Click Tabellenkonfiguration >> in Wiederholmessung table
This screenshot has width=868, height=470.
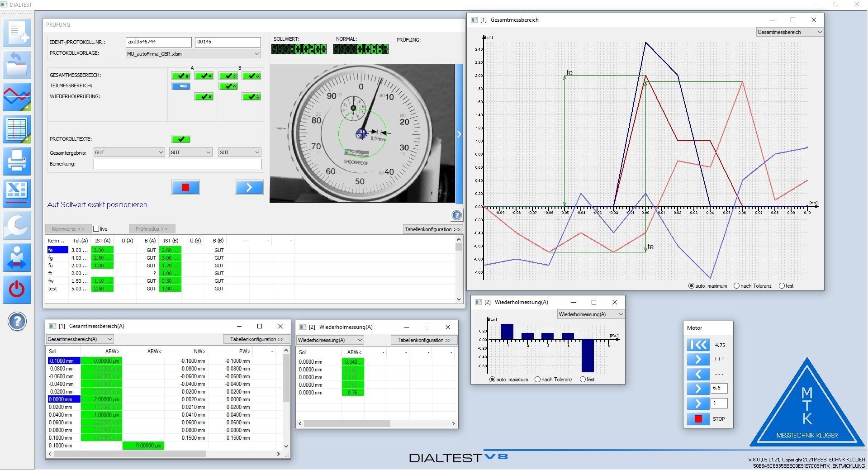pos(423,340)
